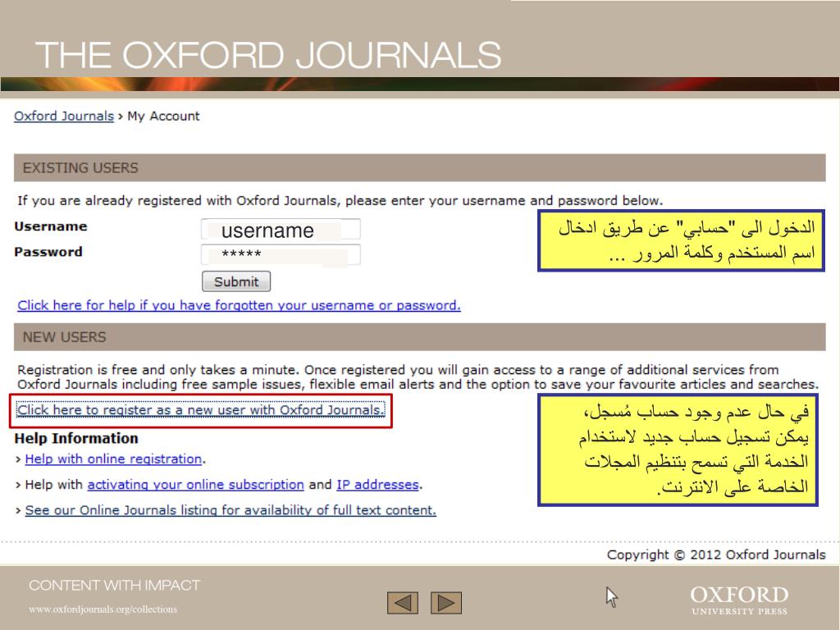Screen dimensions: 840x630
Task: Click the NEW USERS section header
Action: 419,337
